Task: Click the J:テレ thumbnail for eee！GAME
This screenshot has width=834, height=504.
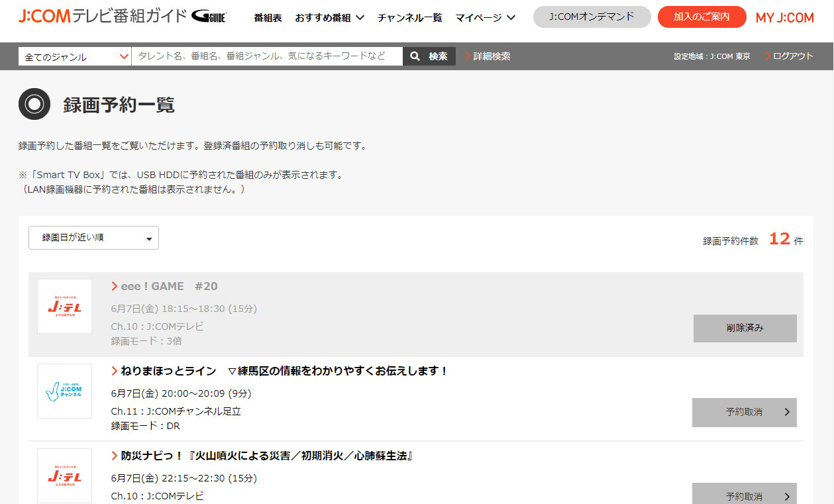Action: click(64, 306)
